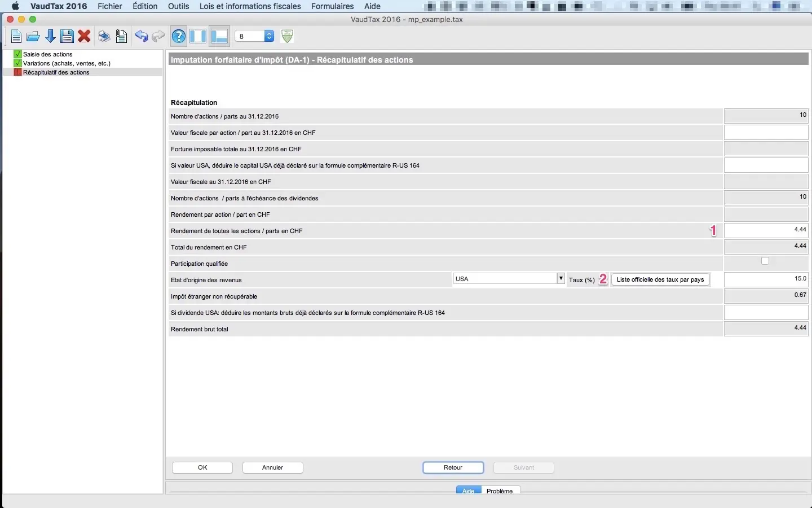This screenshot has width=812, height=508.
Task: Open the Formulaires menu
Action: [x=333, y=6]
